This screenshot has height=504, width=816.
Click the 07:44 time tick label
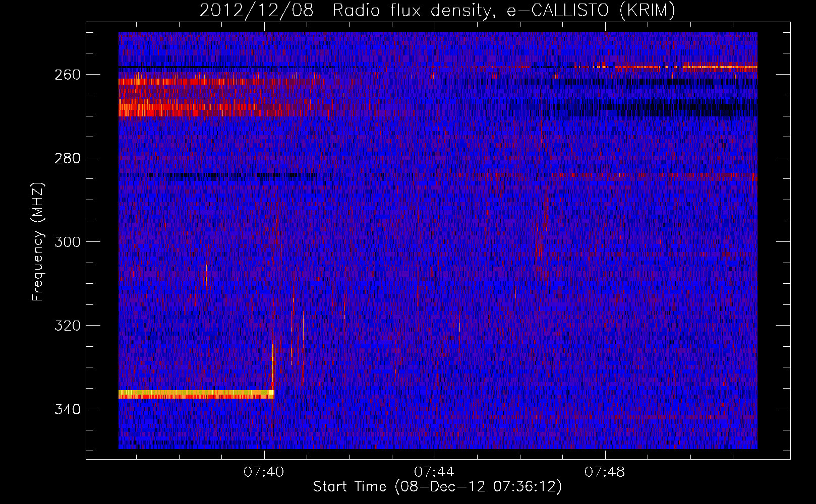pos(434,472)
